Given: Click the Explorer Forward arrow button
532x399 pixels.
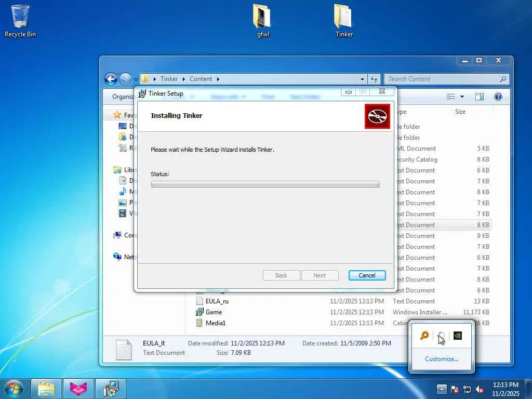Looking at the screenshot, I should tap(125, 79).
